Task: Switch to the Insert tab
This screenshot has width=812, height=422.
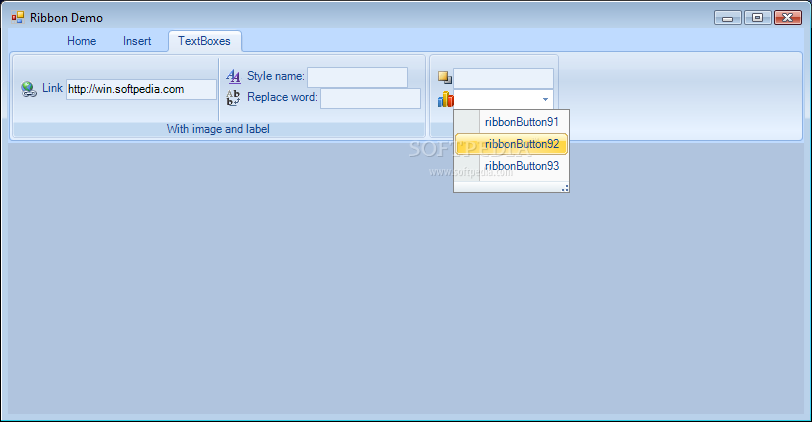Action: pyautogui.click(x=137, y=41)
